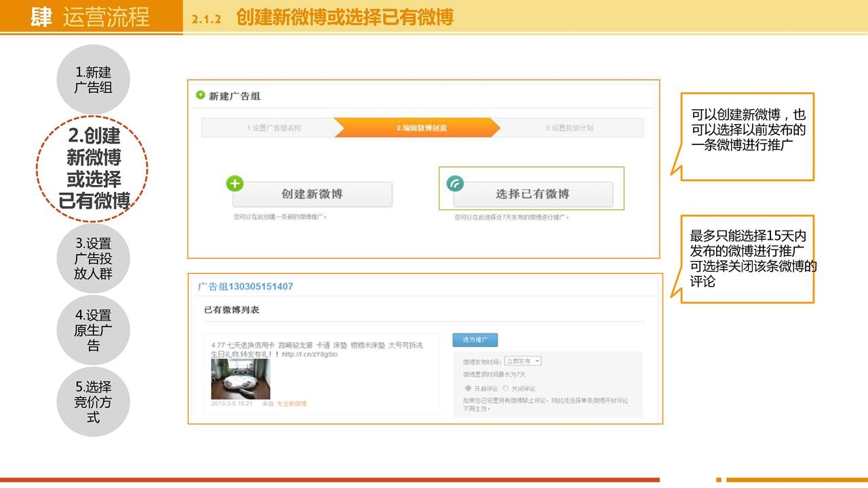868x488 pixels.
Task: Select the 1.新建广告组 circle
Action: tap(94, 80)
